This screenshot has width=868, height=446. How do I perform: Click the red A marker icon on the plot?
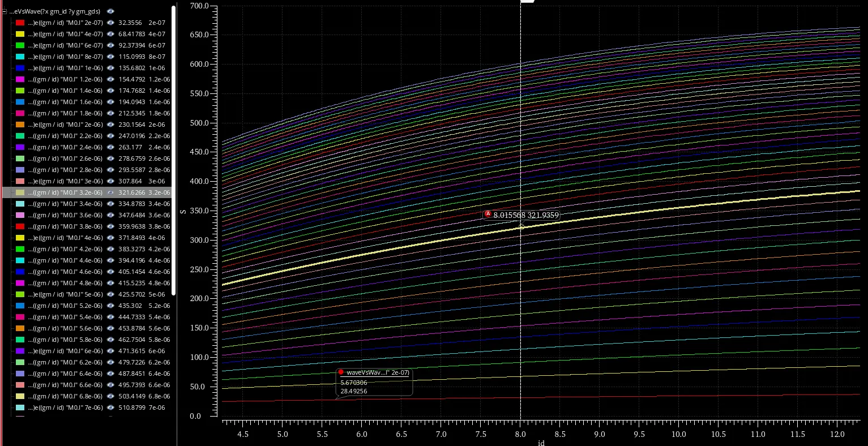pyautogui.click(x=488, y=214)
